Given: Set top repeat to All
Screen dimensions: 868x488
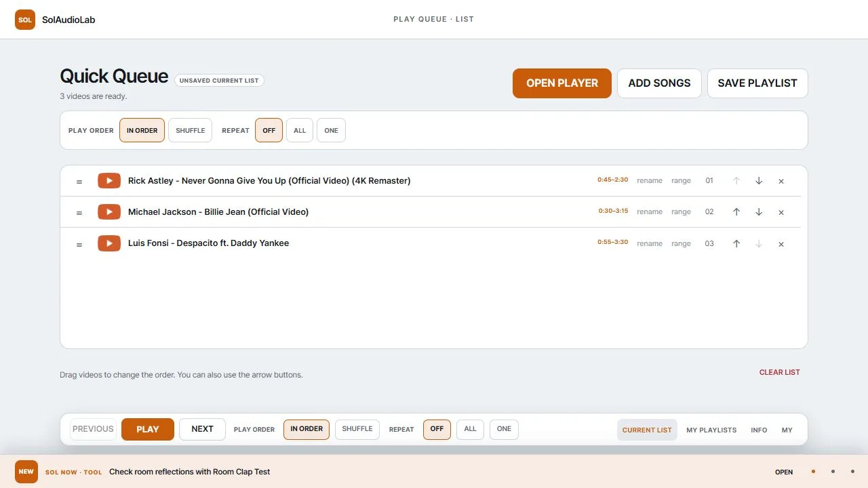Looking at the screenshot, I should (300, 130).
